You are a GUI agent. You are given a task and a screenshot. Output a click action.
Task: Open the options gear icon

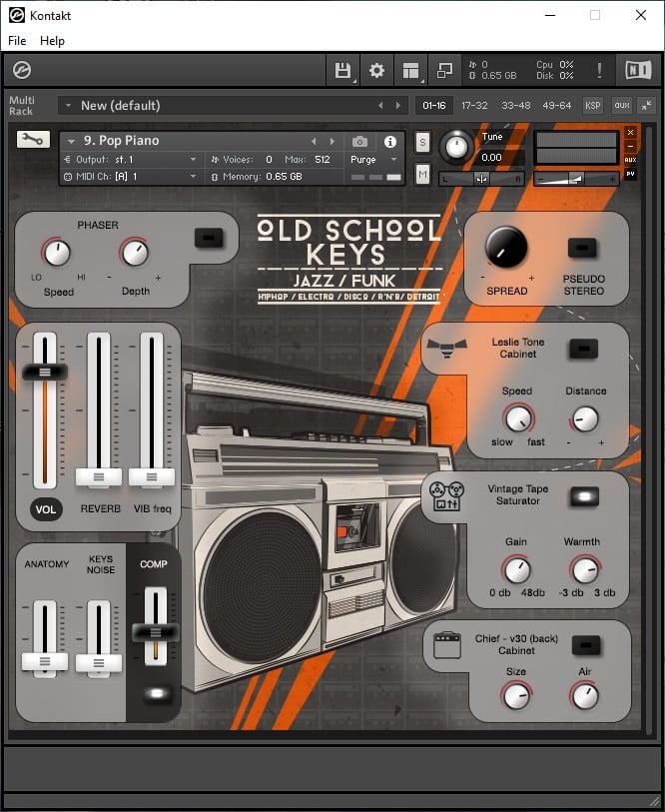376,71
